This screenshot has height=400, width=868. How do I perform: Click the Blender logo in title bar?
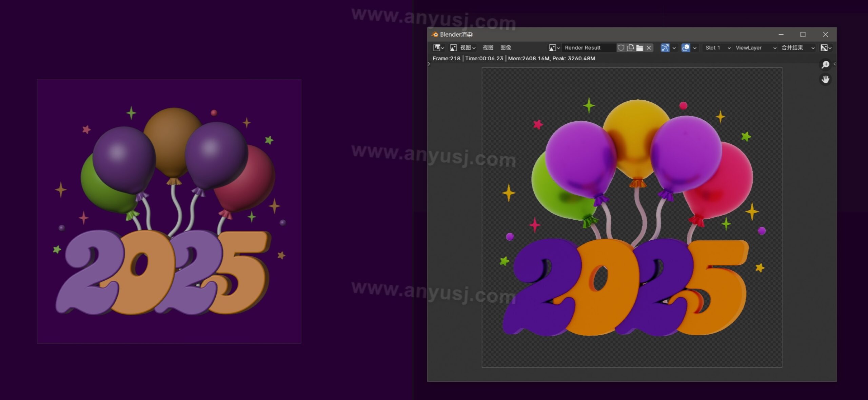435,34
